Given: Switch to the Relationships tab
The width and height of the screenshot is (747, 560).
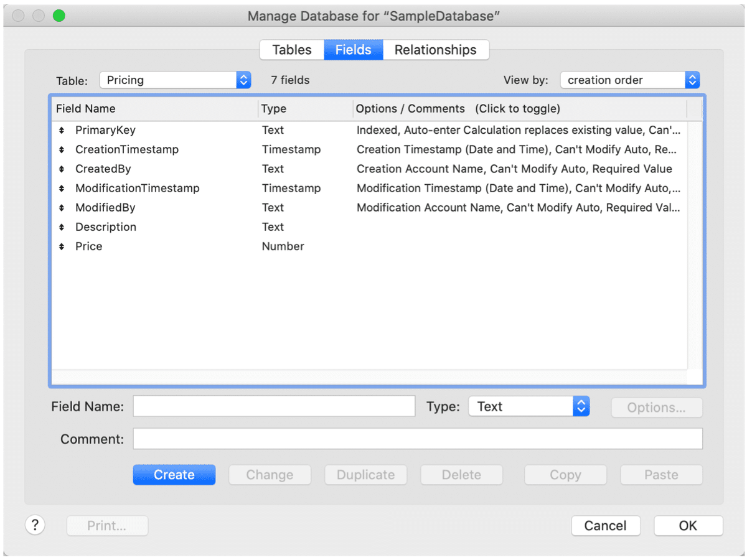Looking at the screenshot, I should pos(436,50).
